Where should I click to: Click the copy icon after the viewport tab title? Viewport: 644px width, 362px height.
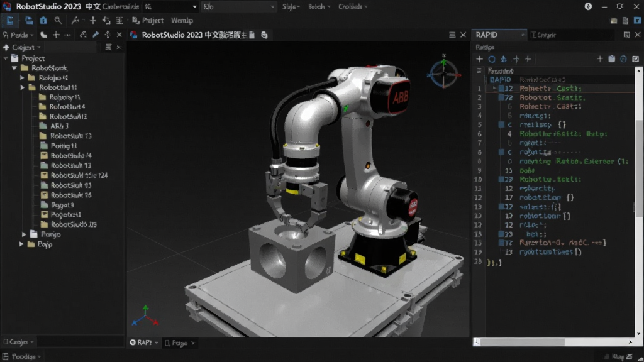265,35
